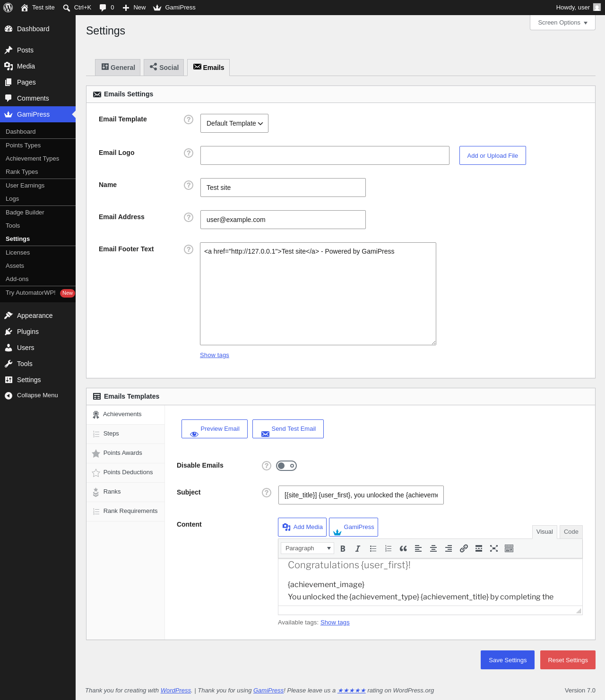The height and width of the screenshot is (700, 605).
Task: Click the Email Footer Text textarea
Action: coord(318,294)
